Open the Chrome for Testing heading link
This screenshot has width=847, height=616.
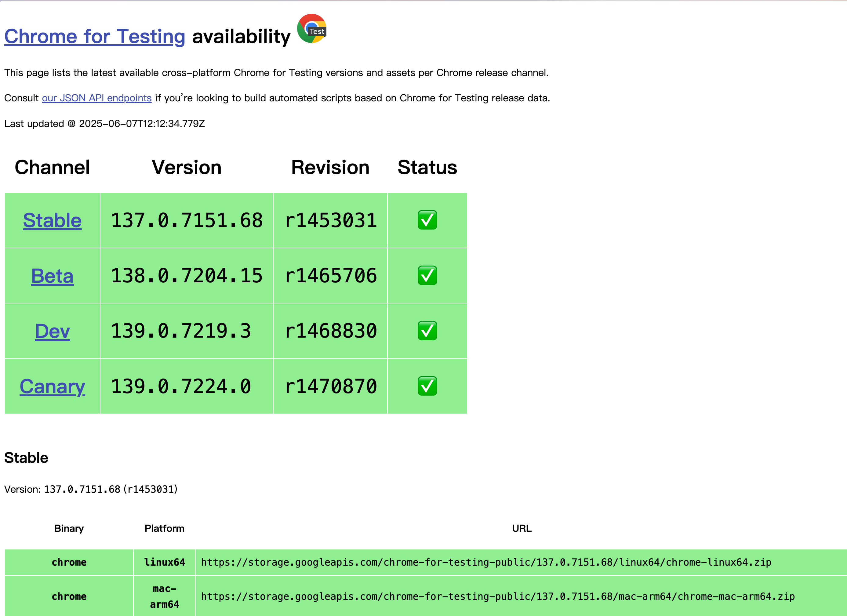[94, 37]
